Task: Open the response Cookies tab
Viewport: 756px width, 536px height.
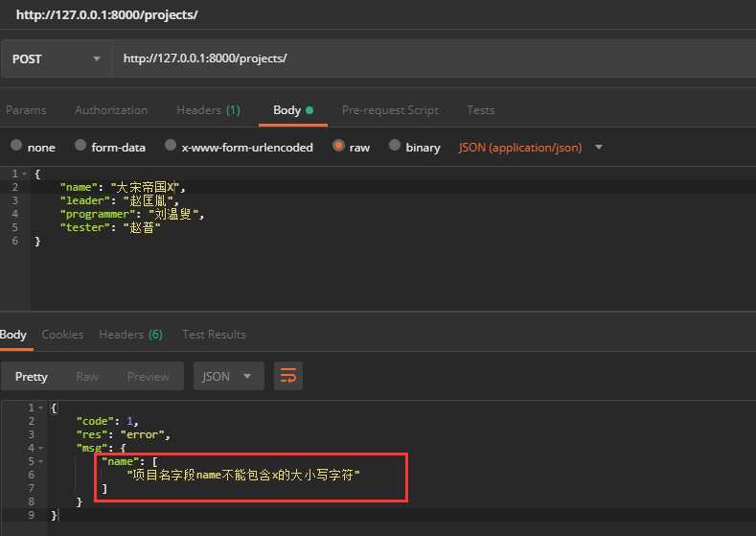Action: 62,335
